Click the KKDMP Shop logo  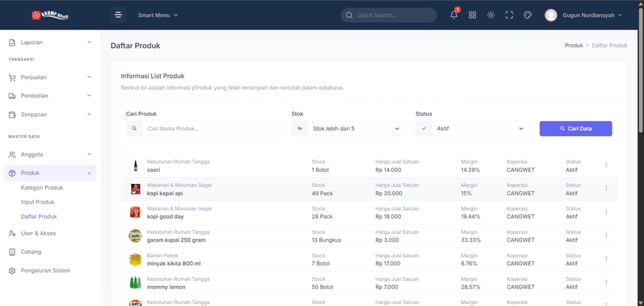(50, 15)
